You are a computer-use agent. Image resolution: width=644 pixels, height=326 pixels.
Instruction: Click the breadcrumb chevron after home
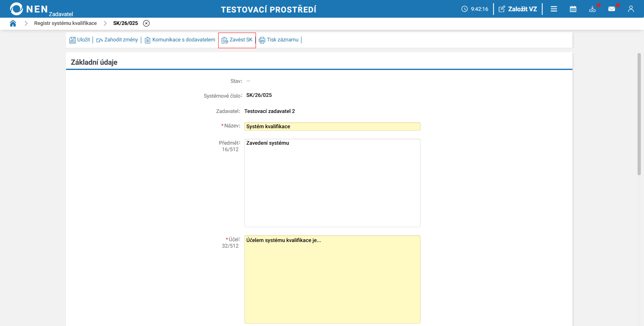point(26,23)
